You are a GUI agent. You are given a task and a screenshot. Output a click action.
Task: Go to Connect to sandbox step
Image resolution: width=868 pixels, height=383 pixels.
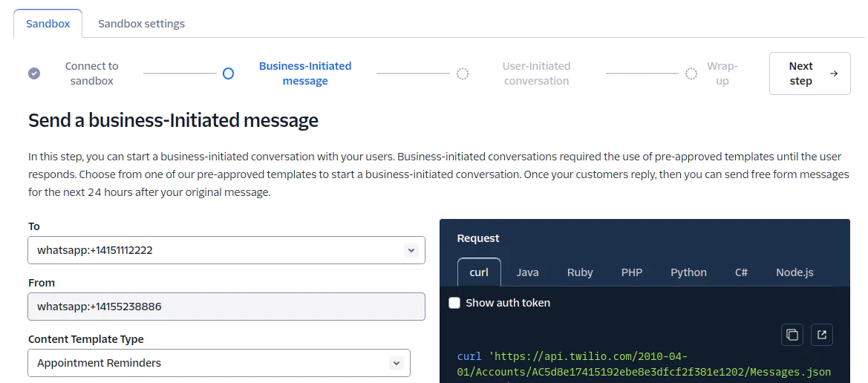92,73
